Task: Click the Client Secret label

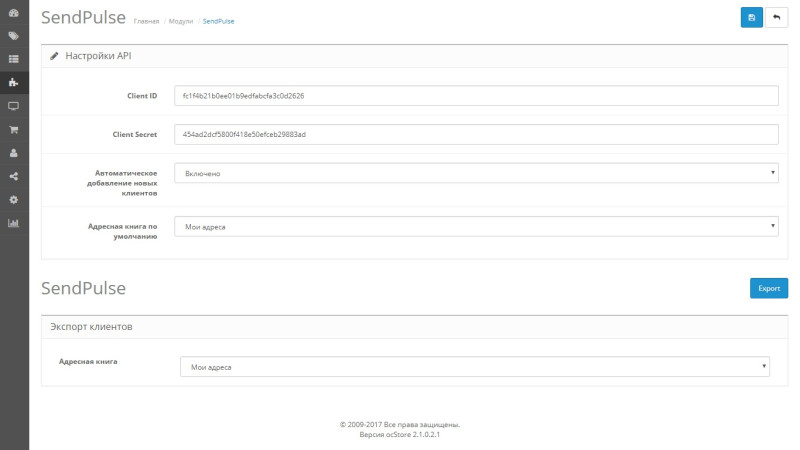Action: coord(135,135)
